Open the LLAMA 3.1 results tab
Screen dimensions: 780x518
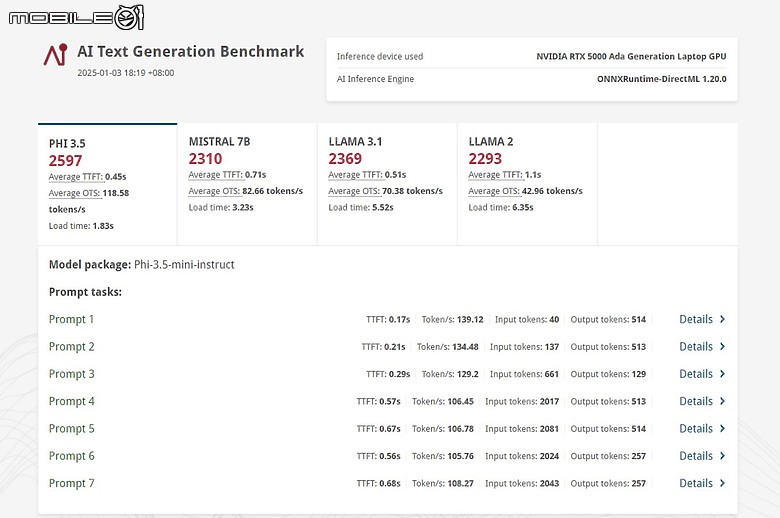tap(387, 184)
